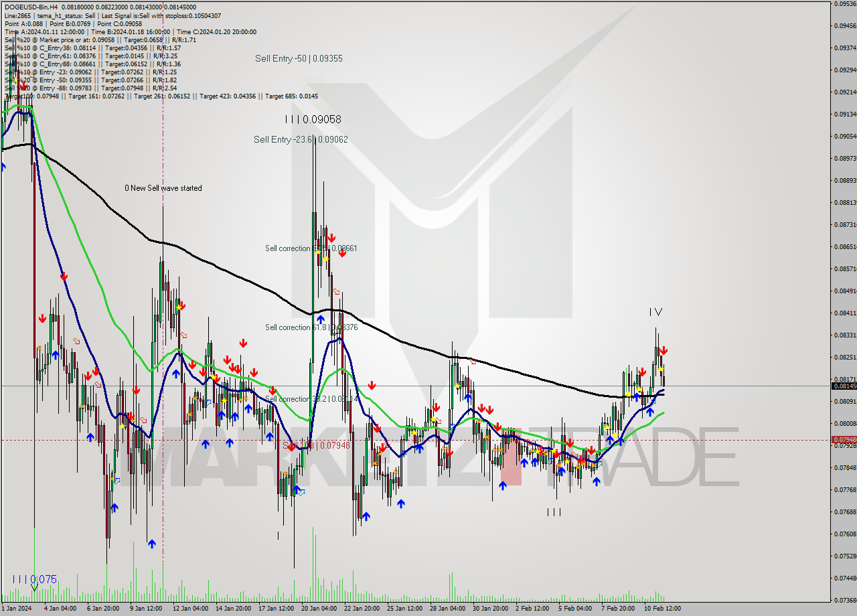The image size is (857, 616).
Task: Select the 'Sell correction 38.2' level label
Action: coord(311,399)
